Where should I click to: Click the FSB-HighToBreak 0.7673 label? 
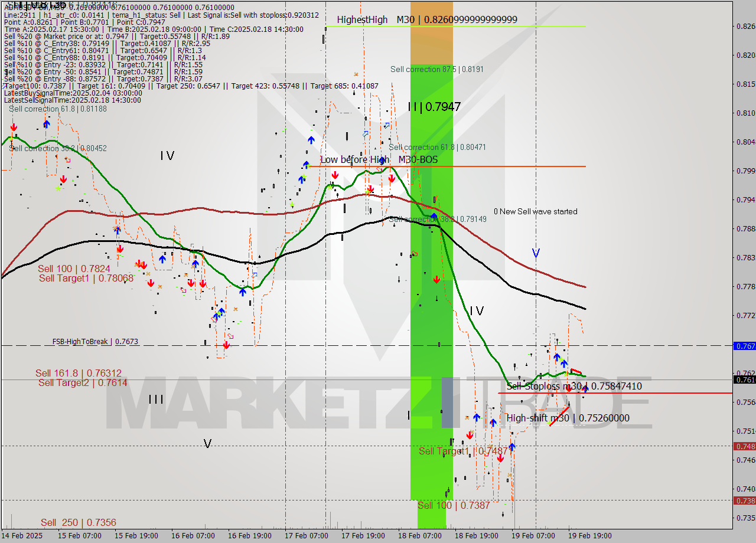pyautogui.click(x=95, y=341)
